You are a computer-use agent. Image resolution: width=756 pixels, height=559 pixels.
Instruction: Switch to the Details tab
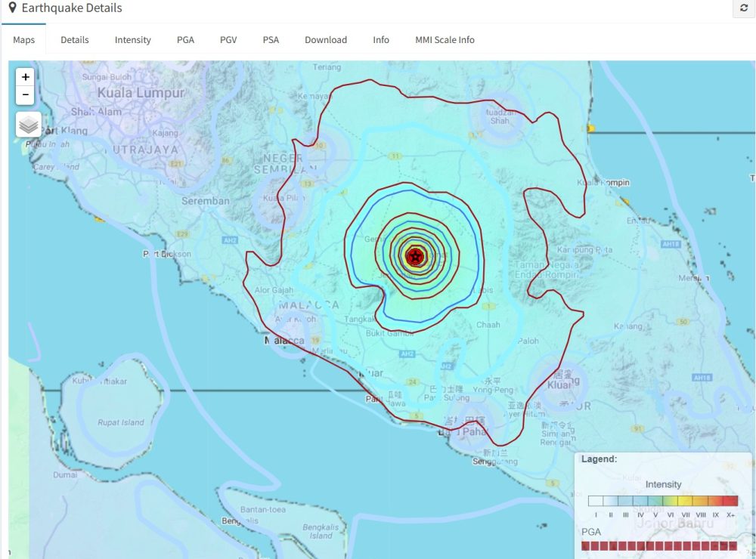click(75, 40)
